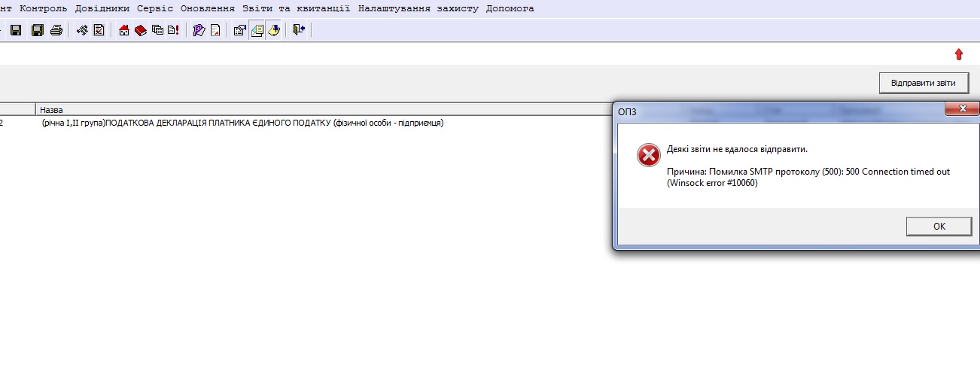
Task: Click the red up arrow icon
Action: pos(958,54)
